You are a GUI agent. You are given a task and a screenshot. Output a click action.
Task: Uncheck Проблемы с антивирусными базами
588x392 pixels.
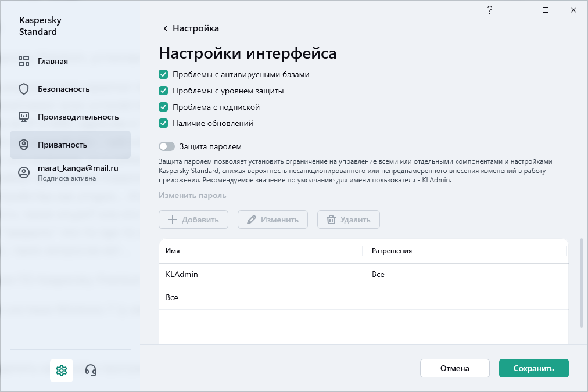pos(163,74)
